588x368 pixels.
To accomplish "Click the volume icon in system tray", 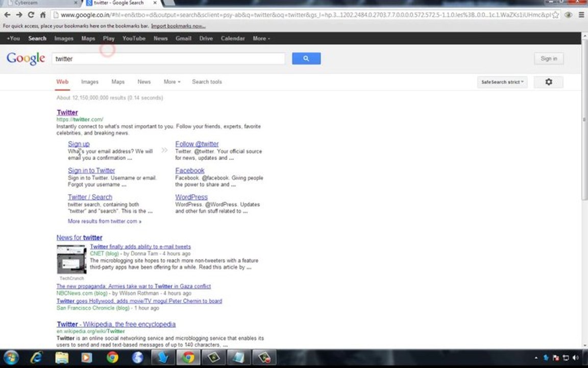I will (x=576, y=358).
